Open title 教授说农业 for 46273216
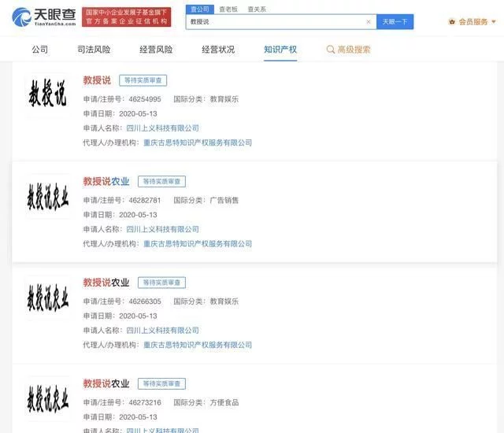This screenshot has height=433, width=504. coord(106,383)
